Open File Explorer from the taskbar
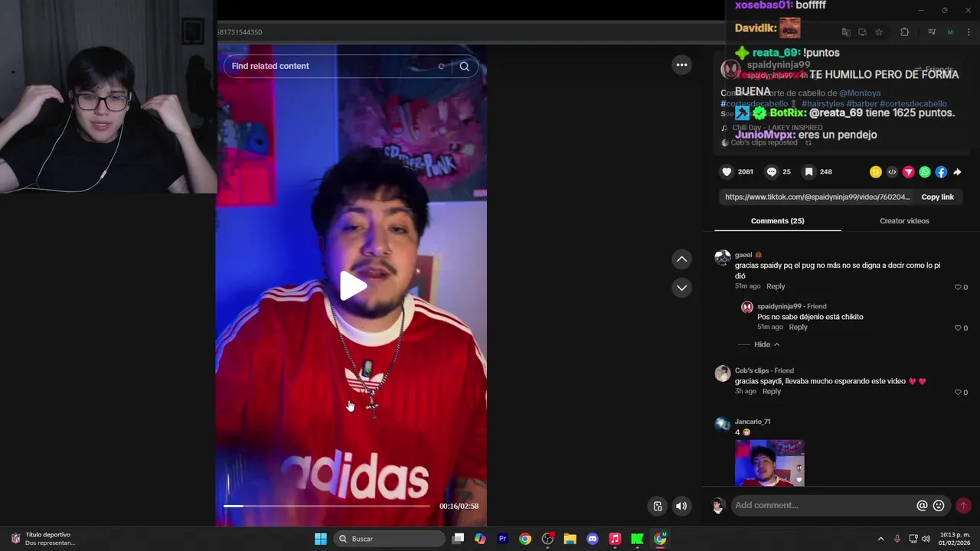 (x=570, y=539)
